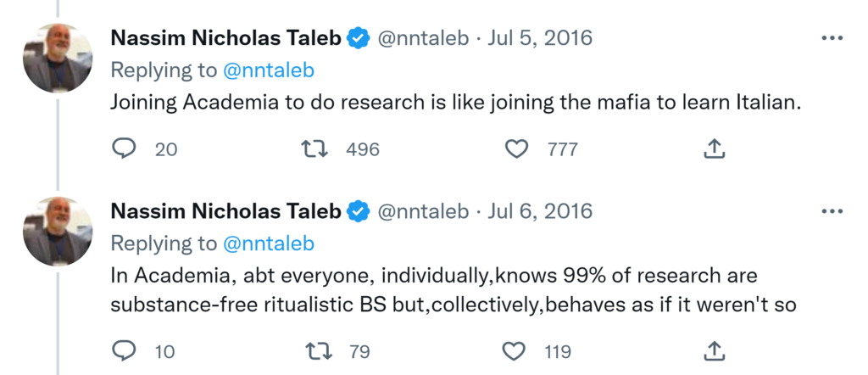
Task: Click @nntaleb reply link in second tweet
Action: (268, 243)
